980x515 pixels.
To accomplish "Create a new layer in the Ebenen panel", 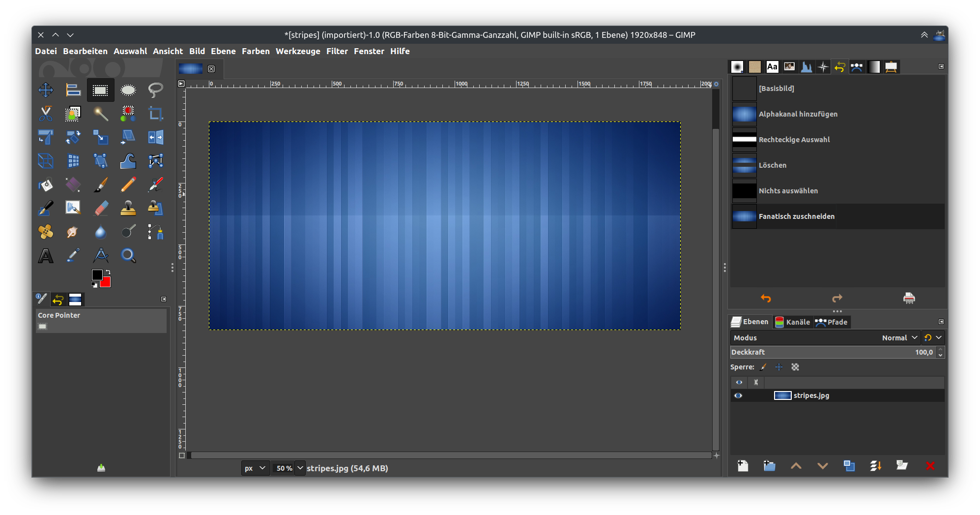I will pos(743,465).
